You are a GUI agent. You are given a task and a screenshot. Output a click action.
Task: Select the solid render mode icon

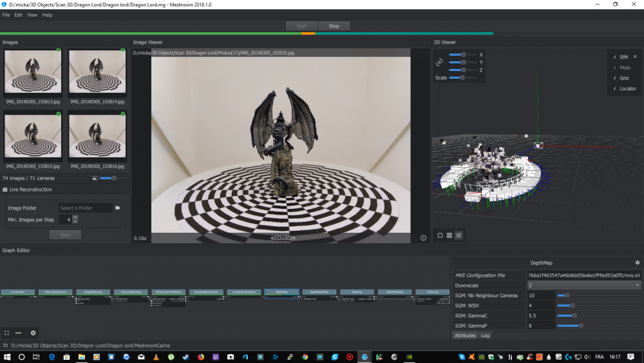click(440, 235)
